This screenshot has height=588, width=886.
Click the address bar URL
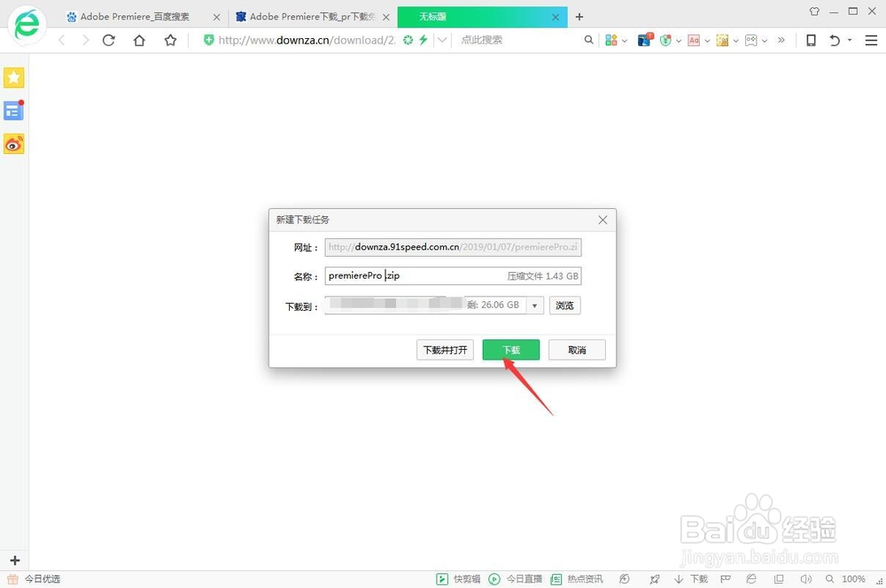307,40
